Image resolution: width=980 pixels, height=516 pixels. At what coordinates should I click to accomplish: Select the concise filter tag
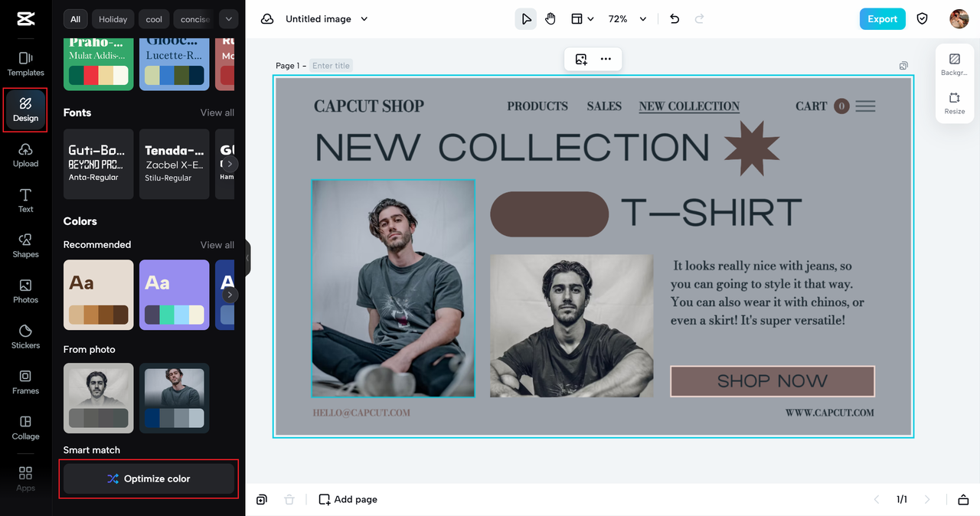194,19
